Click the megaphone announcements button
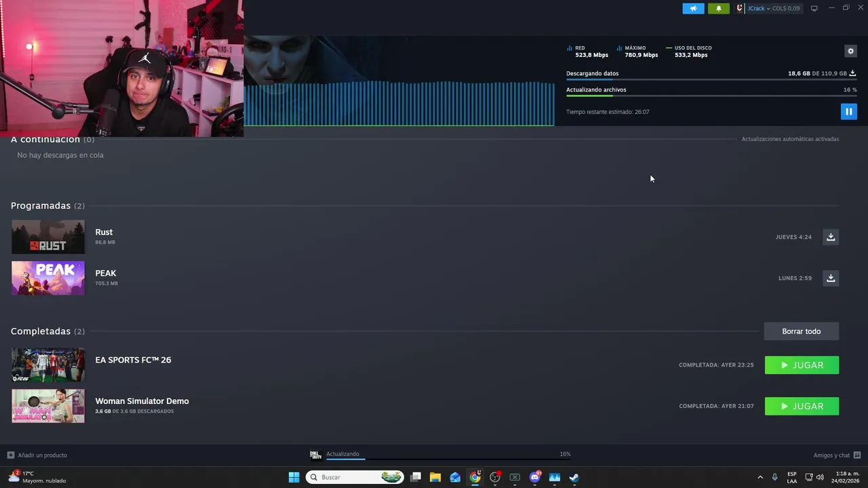 [693, 8]
